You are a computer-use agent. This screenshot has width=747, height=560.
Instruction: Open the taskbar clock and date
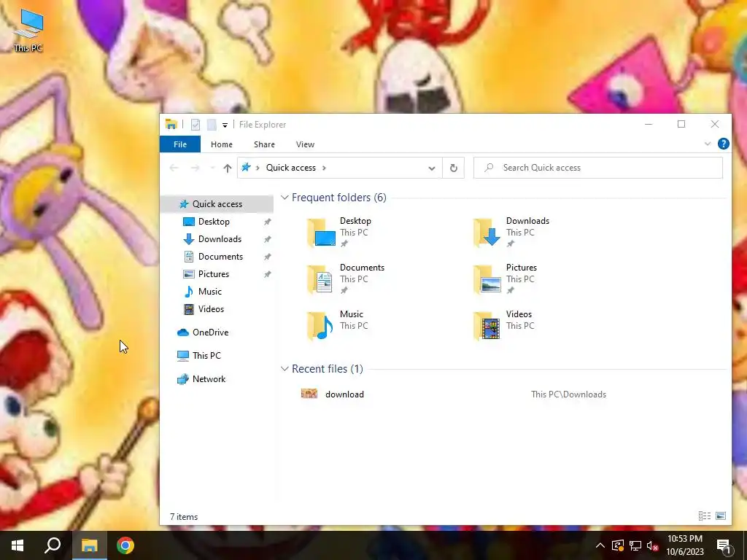pos(684,545)
